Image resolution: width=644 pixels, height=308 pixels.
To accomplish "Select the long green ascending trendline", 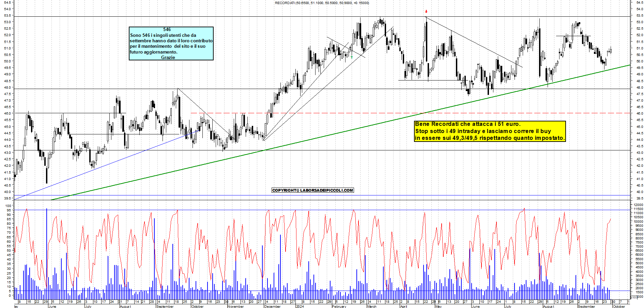I will pyautogui.click(x=341, y=132).
